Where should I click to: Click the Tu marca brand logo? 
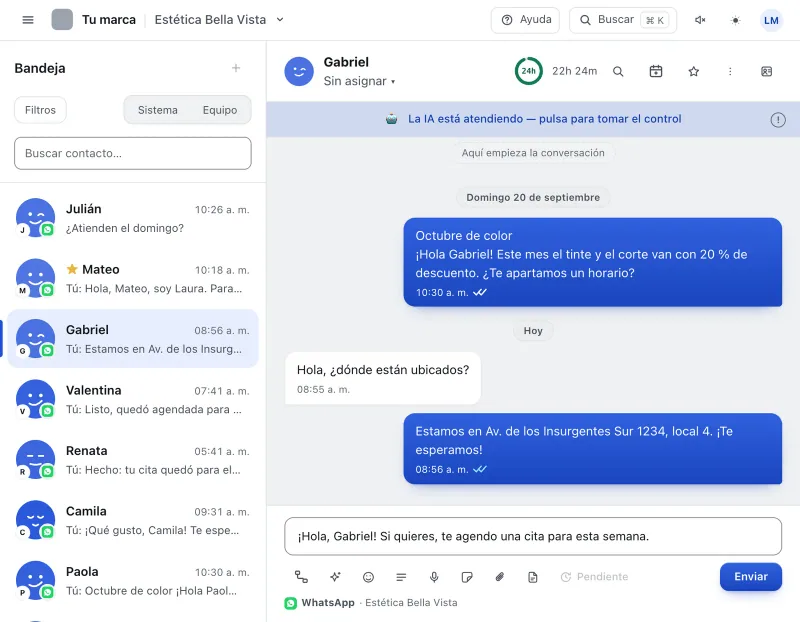[x=62, y=20]
